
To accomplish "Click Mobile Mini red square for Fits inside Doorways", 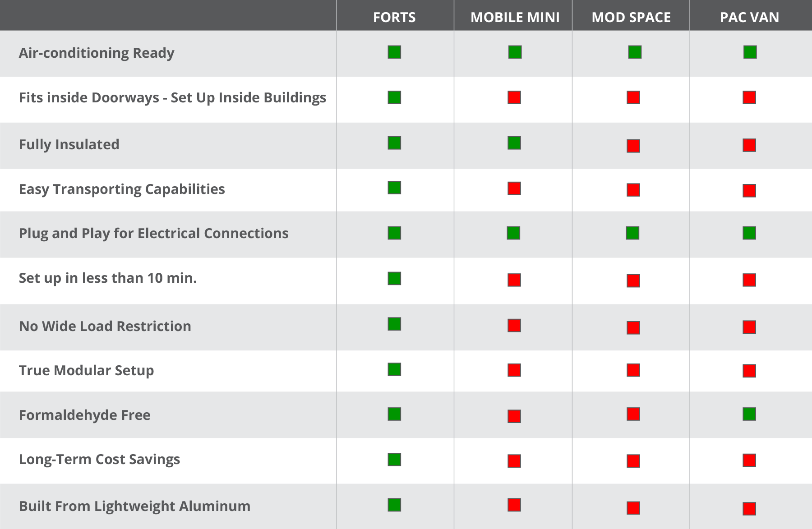I will 514,97.
